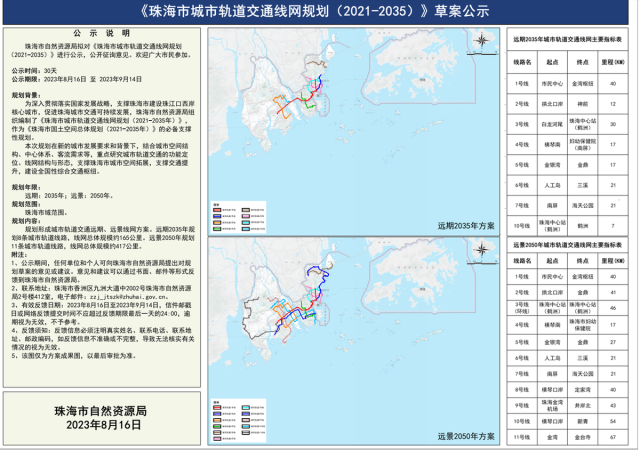Click the poster title 珠海市城市轨道交通线网规划 banner
This screenshot has height=450, width=640.
pyautogui.click(x=314, y=11)
